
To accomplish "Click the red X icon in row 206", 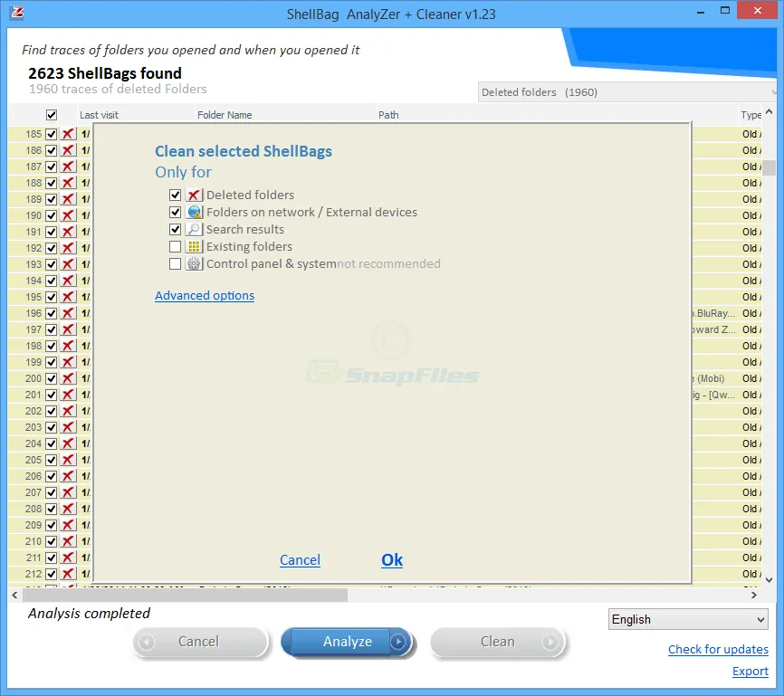I will coord(68,476).
